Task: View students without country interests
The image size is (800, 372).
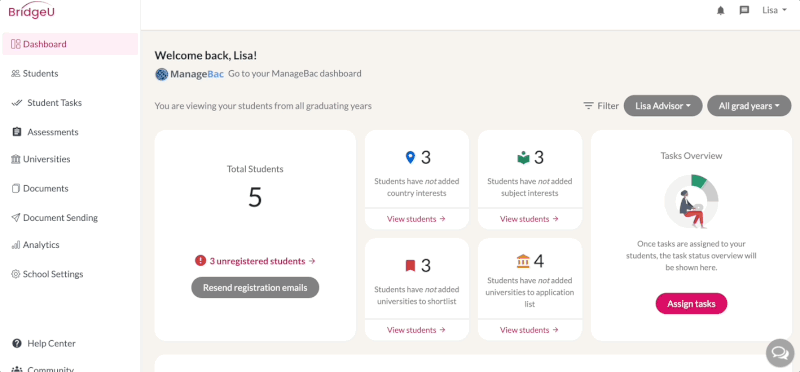Action: 416,219
